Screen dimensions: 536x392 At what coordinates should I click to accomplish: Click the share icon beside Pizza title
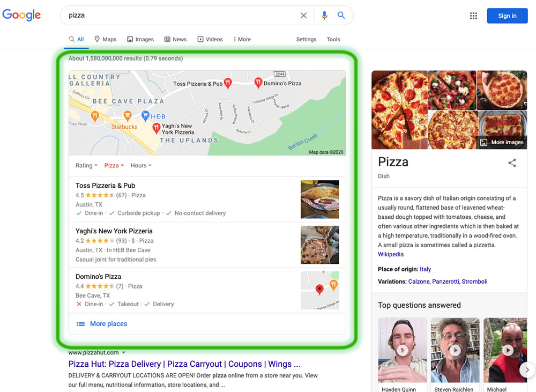(512, 163)
